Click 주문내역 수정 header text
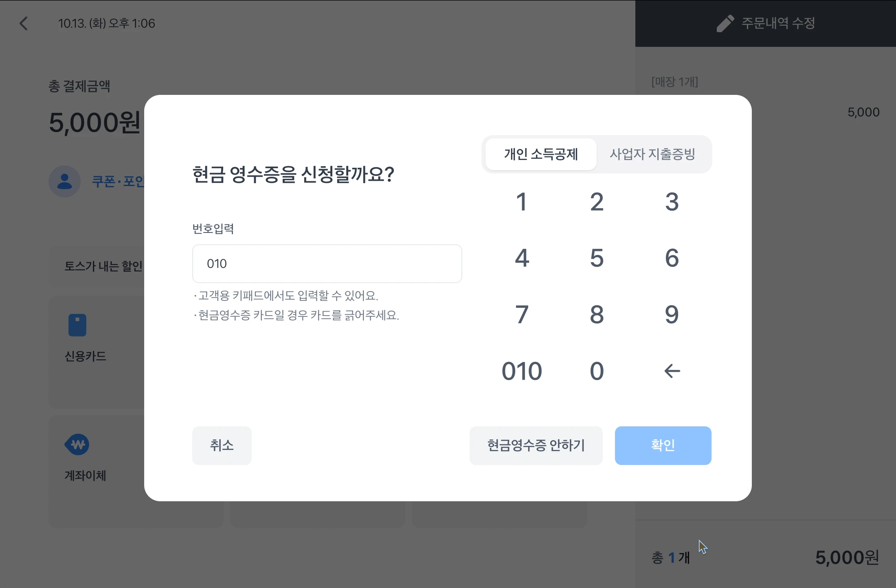The height and width of the screenshot is (588, 896). 778,23
